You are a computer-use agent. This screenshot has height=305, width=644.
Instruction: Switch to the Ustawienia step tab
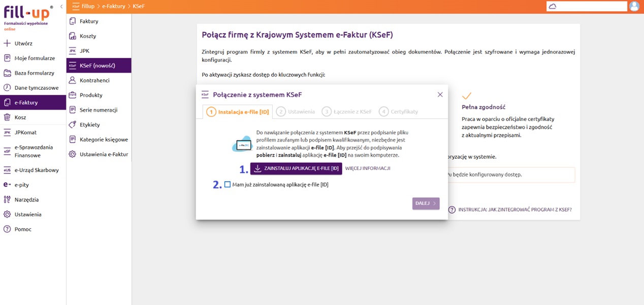(296, 112)
